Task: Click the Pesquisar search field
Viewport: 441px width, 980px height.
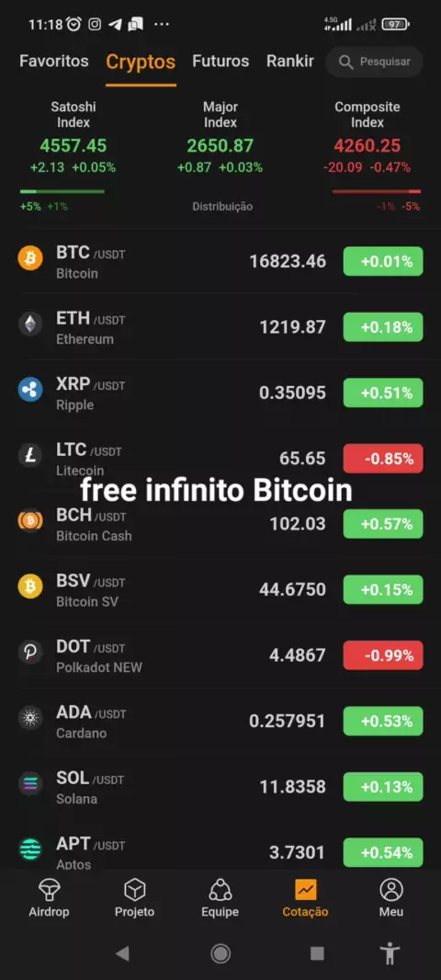Action: pos(374,62)
